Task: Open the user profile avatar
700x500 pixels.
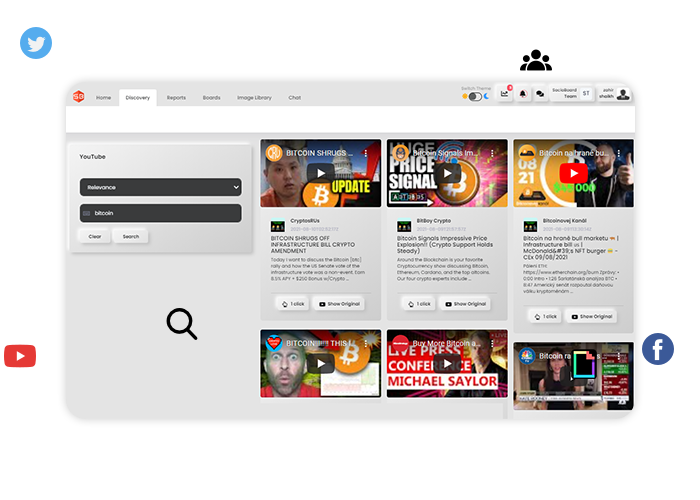Action: coord(623,94)
